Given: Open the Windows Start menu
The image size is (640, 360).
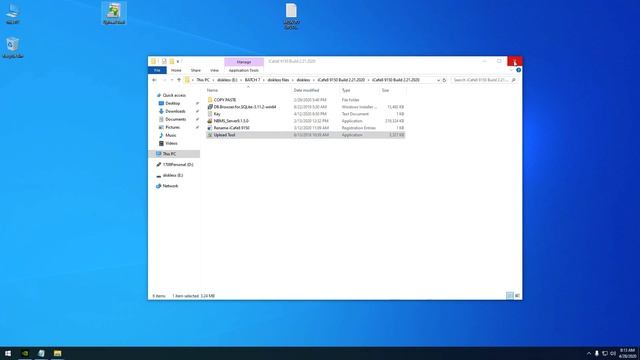Looking at the screenshot, I should [x=8, y=353].
